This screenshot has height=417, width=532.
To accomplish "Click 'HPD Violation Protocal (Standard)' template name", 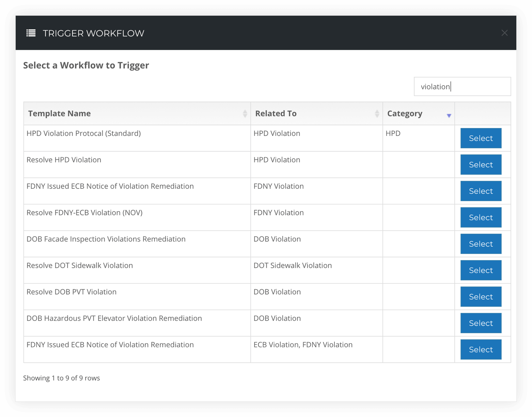I will (83, 134).
